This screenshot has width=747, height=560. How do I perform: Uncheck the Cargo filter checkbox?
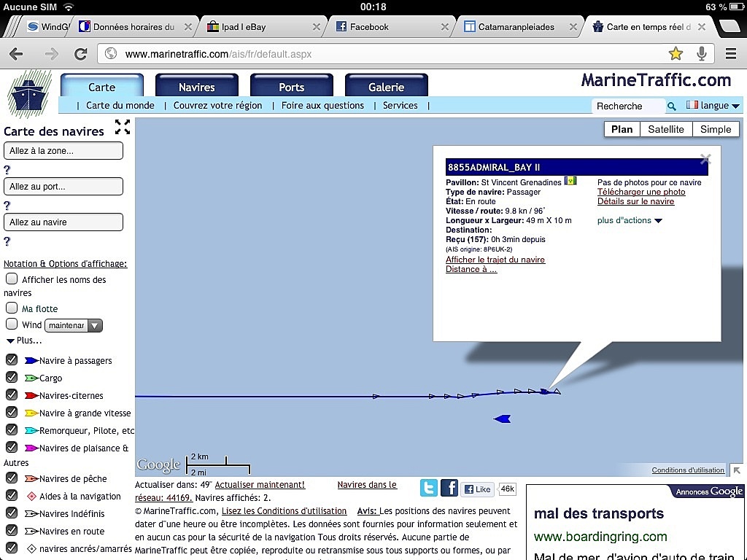pos(12,377)
